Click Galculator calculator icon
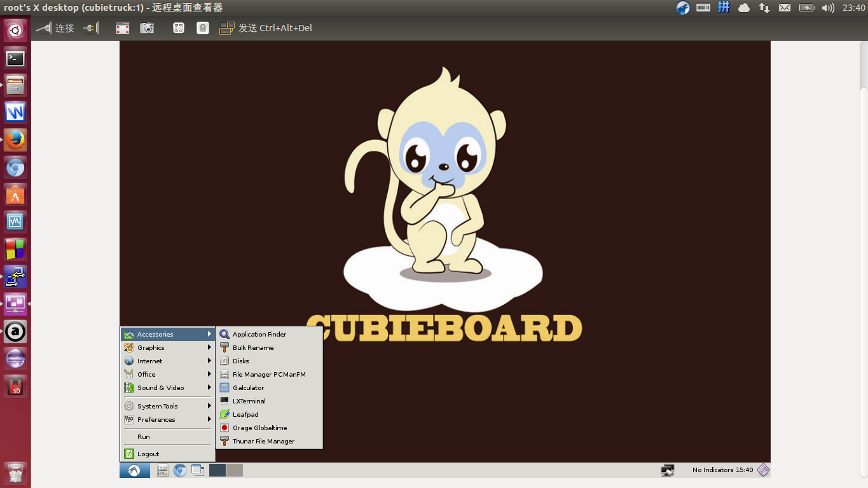The image size is (868, 488). tap(224, 387)
